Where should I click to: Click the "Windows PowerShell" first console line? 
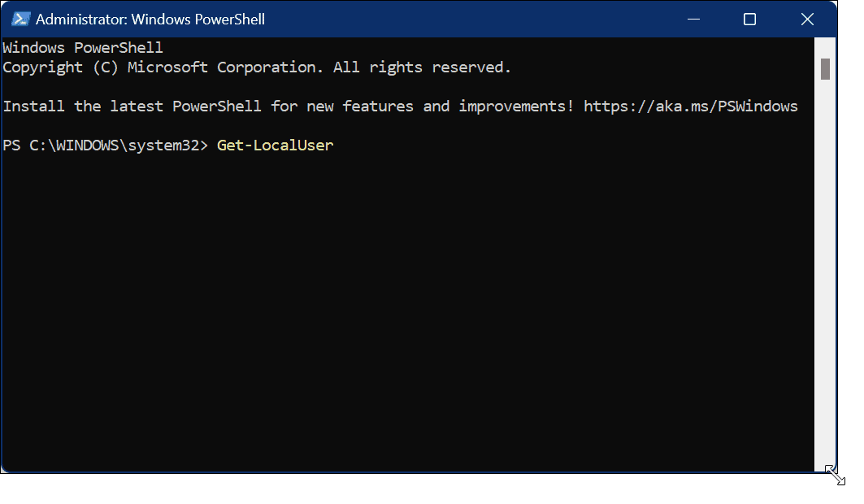pos(83,48)
